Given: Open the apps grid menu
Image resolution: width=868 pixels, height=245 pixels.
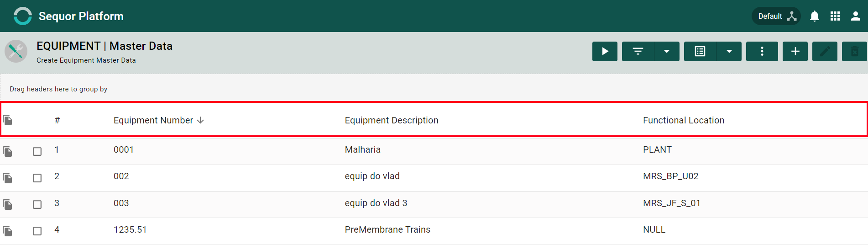Looking at the screenshot, I should 835,16.
